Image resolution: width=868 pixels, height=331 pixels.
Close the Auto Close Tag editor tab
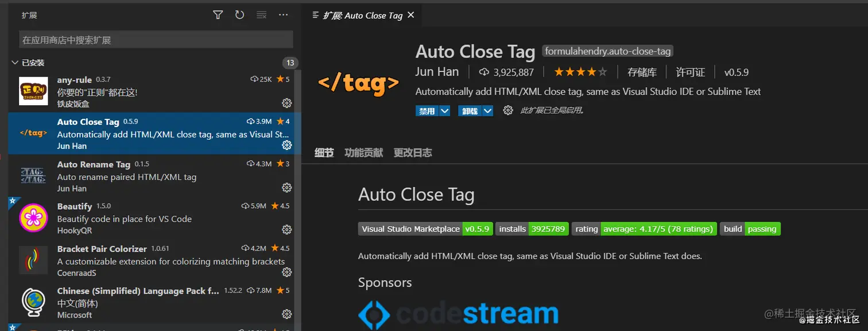tap(410, 15)
